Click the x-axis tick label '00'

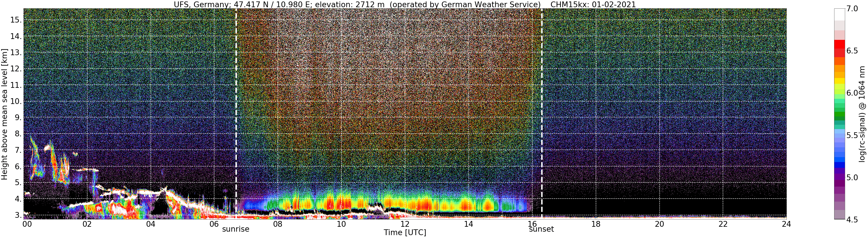coord(27,224)
